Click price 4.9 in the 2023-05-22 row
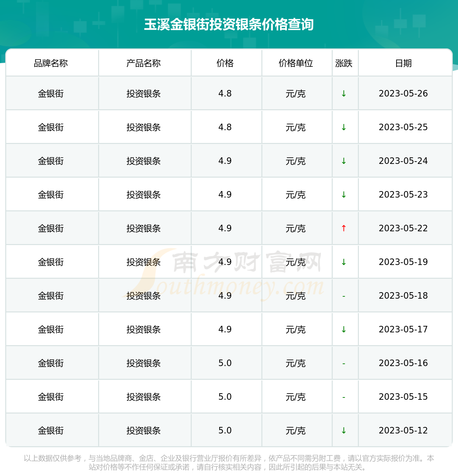The image size is (458, 476). pyautogui.click(x=225, y=228)
